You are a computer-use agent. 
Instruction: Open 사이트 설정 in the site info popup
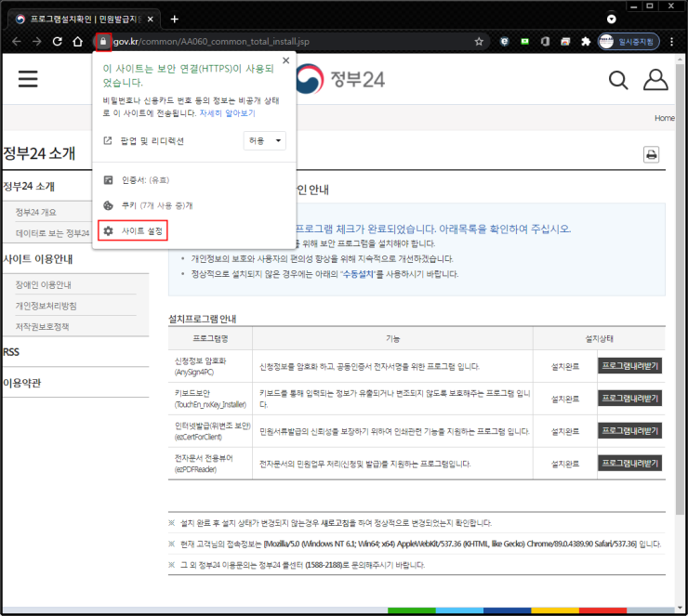click(x=133, y=230)
